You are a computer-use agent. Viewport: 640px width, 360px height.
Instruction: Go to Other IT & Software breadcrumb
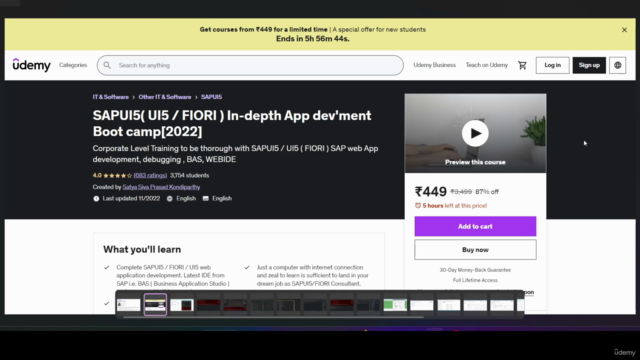[x=165, y=97]
